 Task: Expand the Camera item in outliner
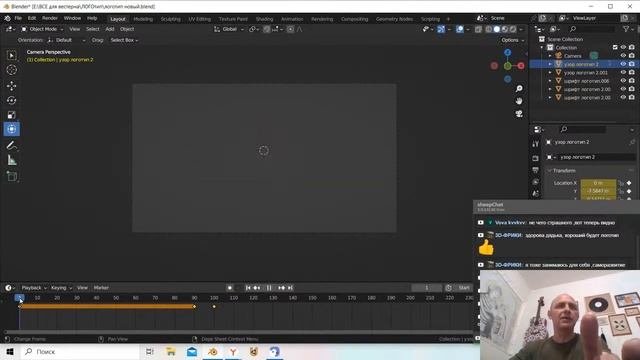(550, 56)
